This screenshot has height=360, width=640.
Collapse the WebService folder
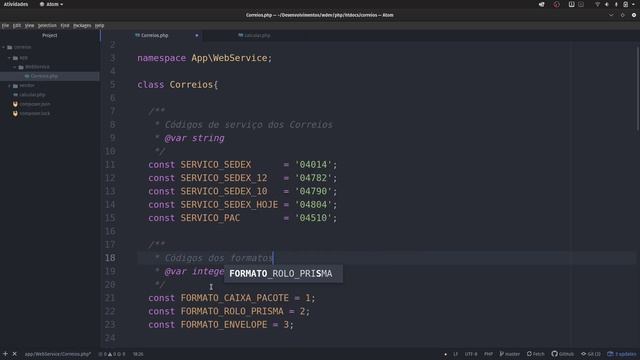pyautogui.click(x=15, y=67)
